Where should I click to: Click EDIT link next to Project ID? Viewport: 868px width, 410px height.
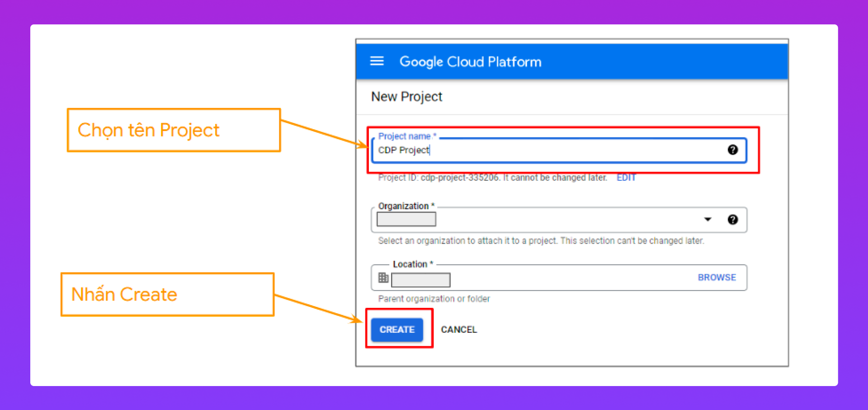[626, 178]
